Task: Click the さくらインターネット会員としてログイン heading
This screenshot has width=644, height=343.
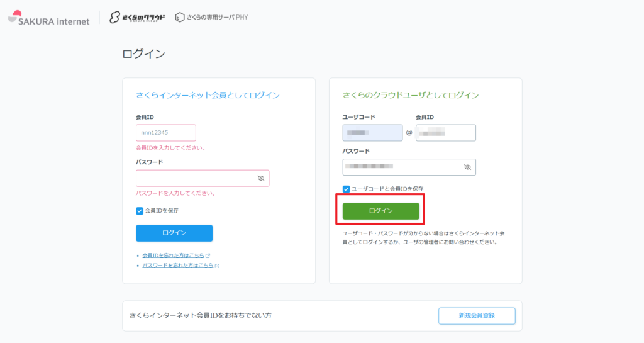Action: (208, 95)
